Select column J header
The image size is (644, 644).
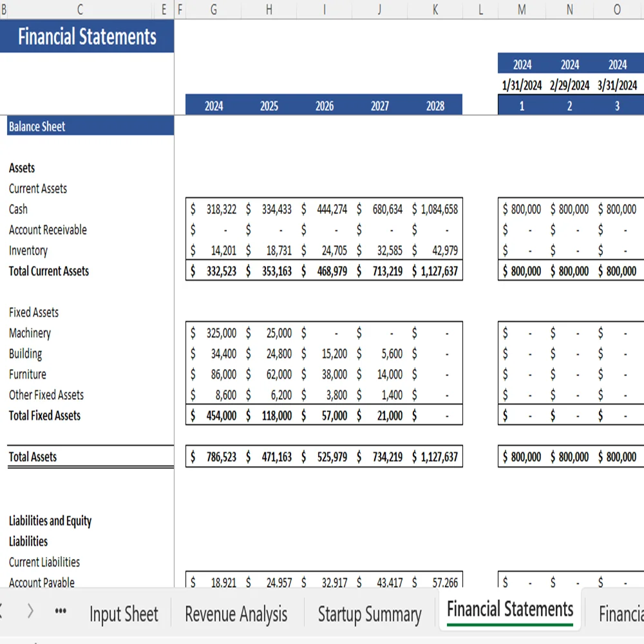(380, 10)
